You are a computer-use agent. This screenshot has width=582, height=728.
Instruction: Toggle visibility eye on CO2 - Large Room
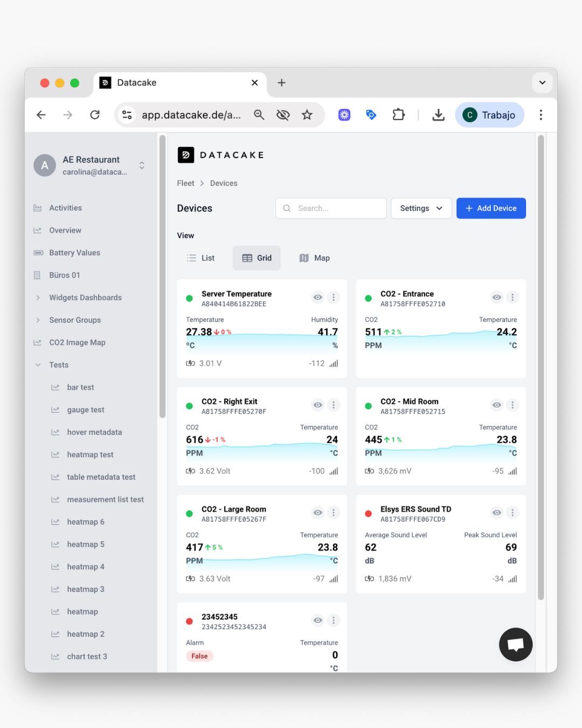318,513
